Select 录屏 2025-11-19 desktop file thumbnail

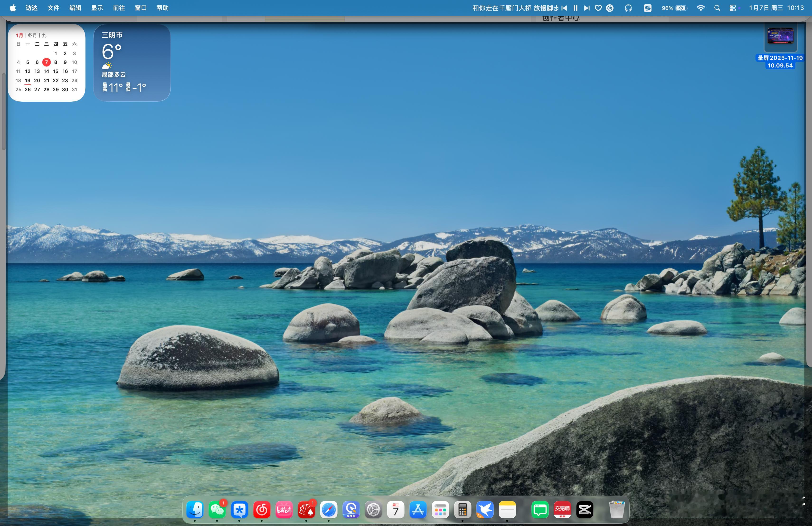[x=780, y=36]
